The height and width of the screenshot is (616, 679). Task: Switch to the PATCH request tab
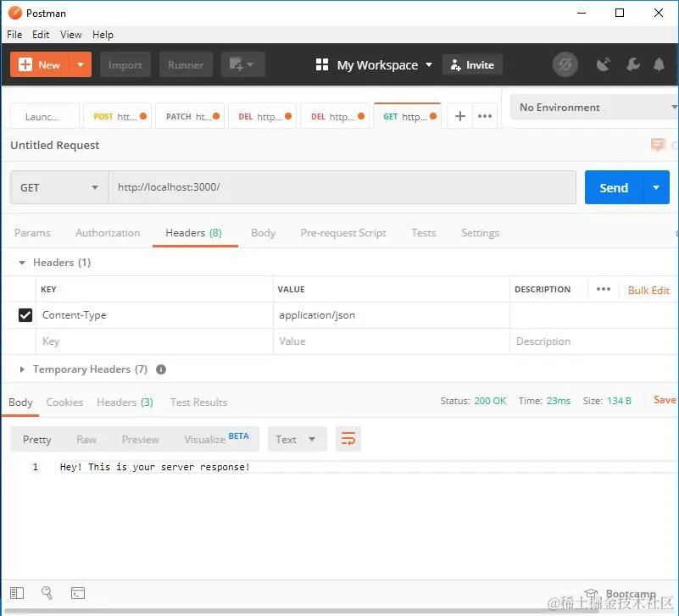(190, 116)
